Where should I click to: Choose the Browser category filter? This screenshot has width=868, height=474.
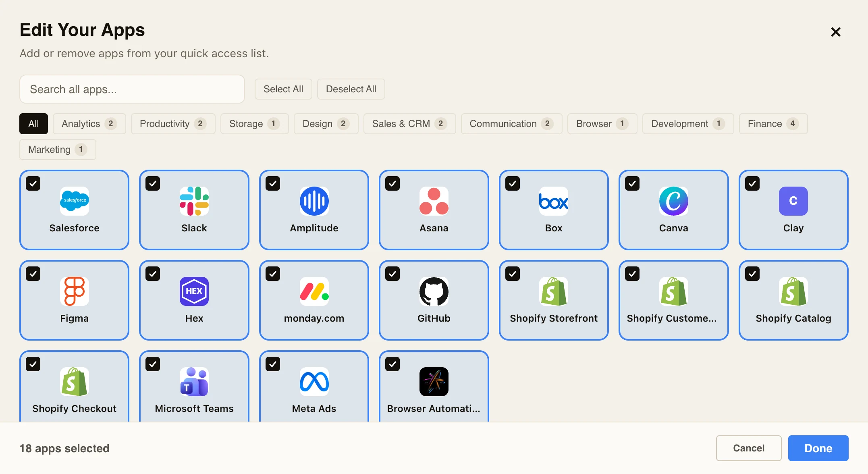click(602, 124)
